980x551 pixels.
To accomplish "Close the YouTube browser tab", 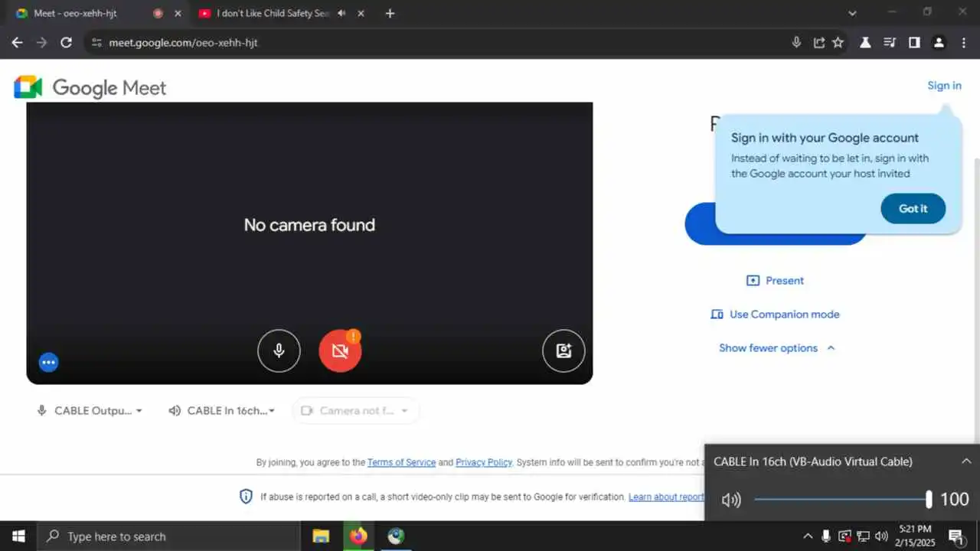I will coord(361,14).
